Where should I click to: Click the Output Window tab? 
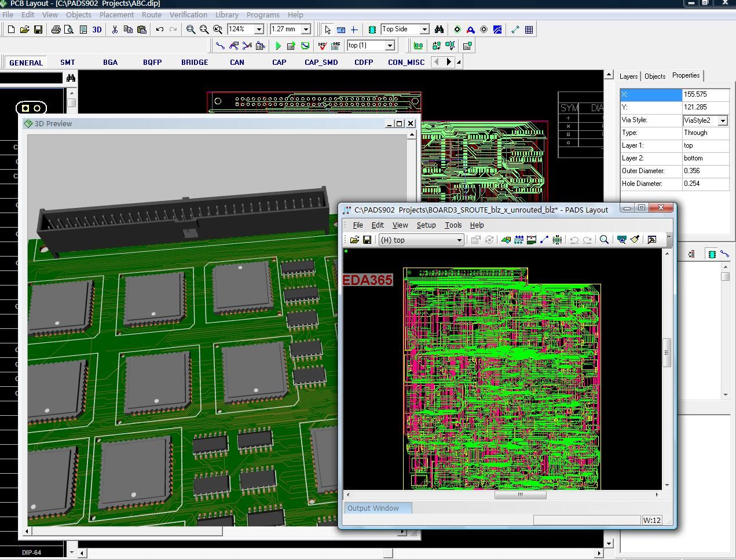tap(374, 508)
